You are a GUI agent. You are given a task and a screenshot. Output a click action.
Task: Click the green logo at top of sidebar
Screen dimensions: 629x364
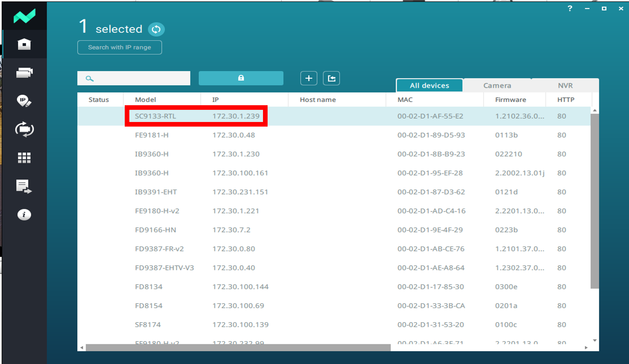pyautogui.click(x=24, y=16)
